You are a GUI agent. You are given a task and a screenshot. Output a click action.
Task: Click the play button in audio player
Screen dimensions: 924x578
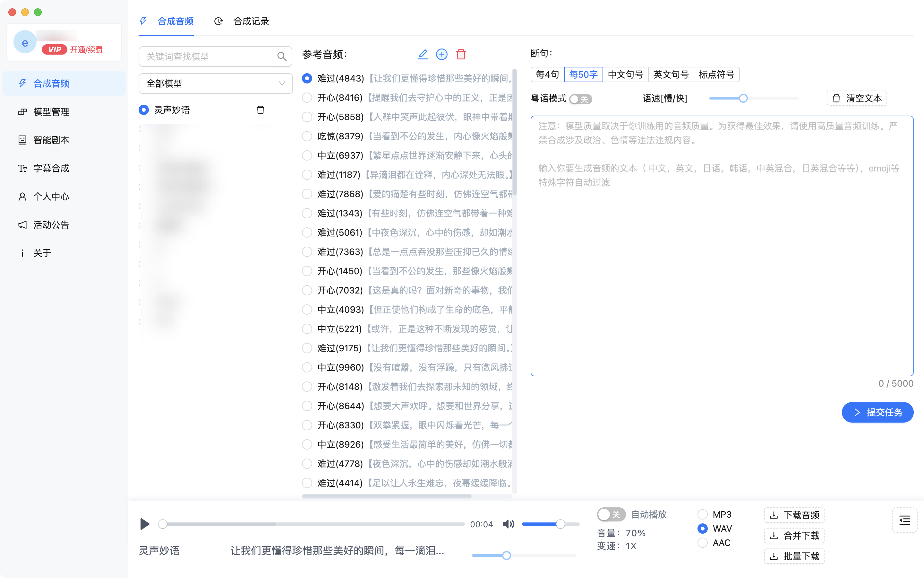[x=144, y=524]
